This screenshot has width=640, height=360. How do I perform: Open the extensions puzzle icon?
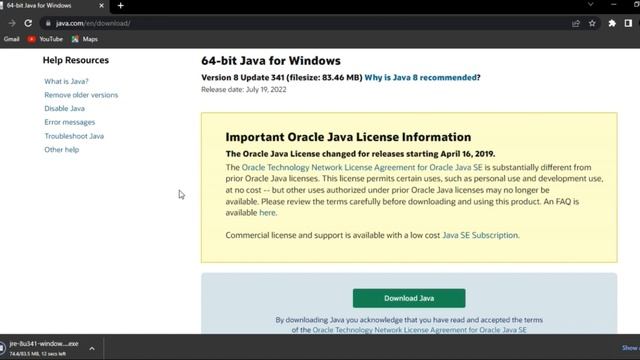pos(612,23)
